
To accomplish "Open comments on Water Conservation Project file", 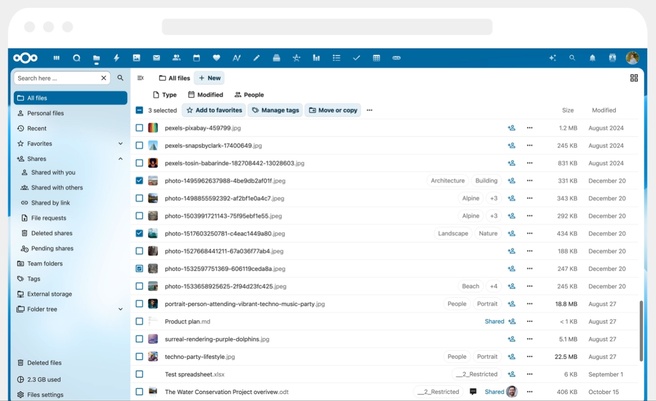I will [x=473, y=392].
